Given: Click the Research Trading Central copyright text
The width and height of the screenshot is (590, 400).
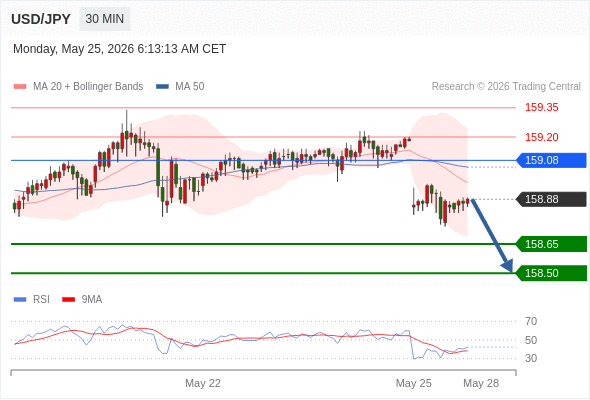Looking at the screenshot, I should point(506,87).
